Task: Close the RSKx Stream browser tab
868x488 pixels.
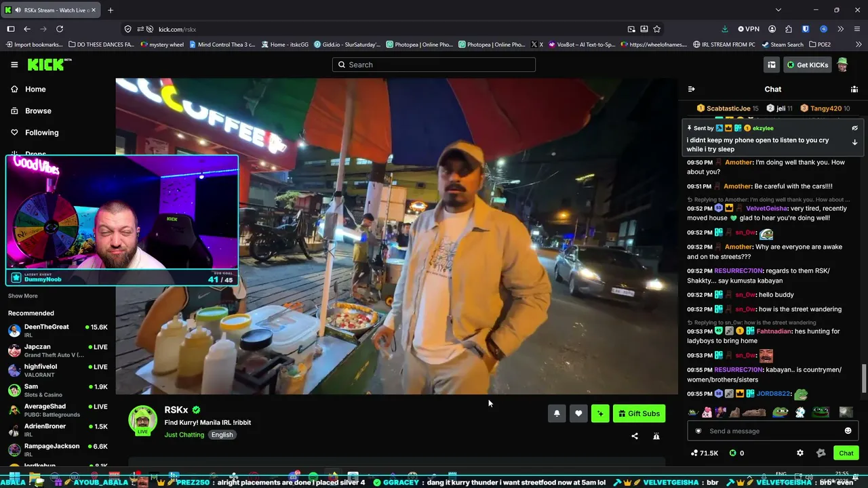Action: coord(93,10)
